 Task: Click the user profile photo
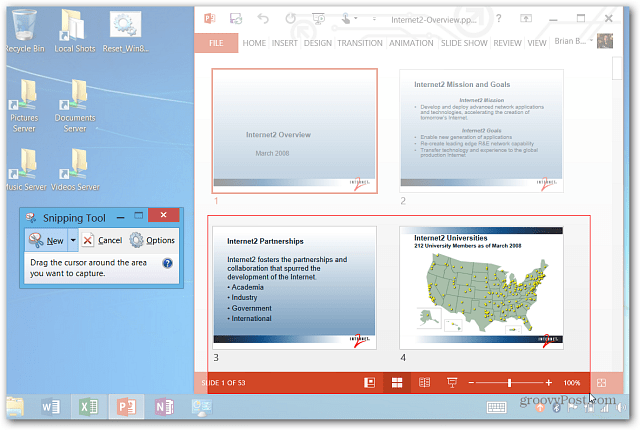[605, 41]
